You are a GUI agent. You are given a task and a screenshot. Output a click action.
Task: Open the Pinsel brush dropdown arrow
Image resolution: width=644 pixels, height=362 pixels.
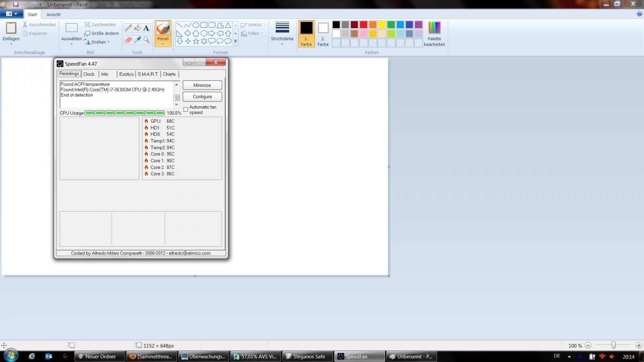pos(163,43)
